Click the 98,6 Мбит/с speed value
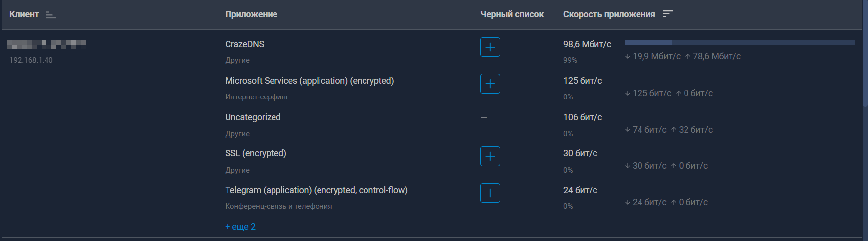Screen dimensions: 868x241 tap(587, 44)
